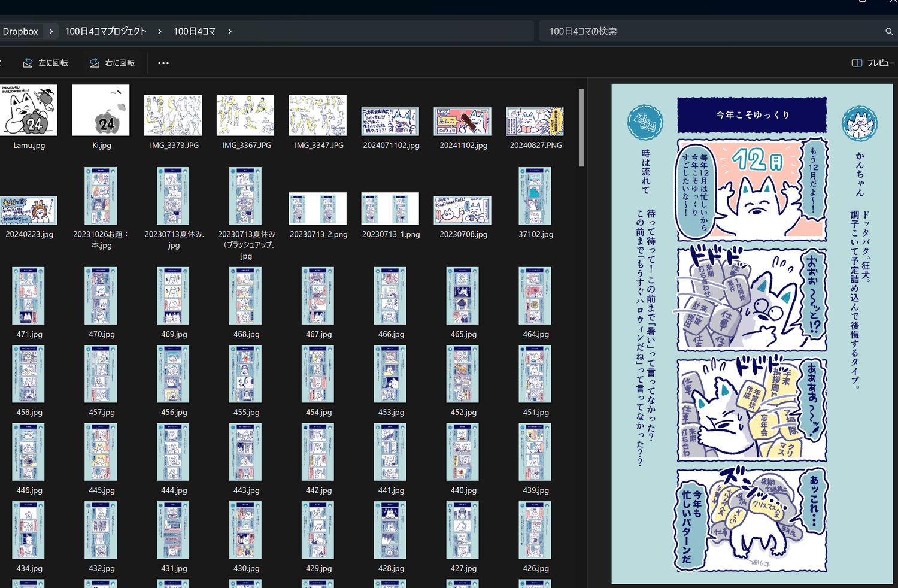
Task: Click the search magnifier icon
Action: click(x=889, y=31)
